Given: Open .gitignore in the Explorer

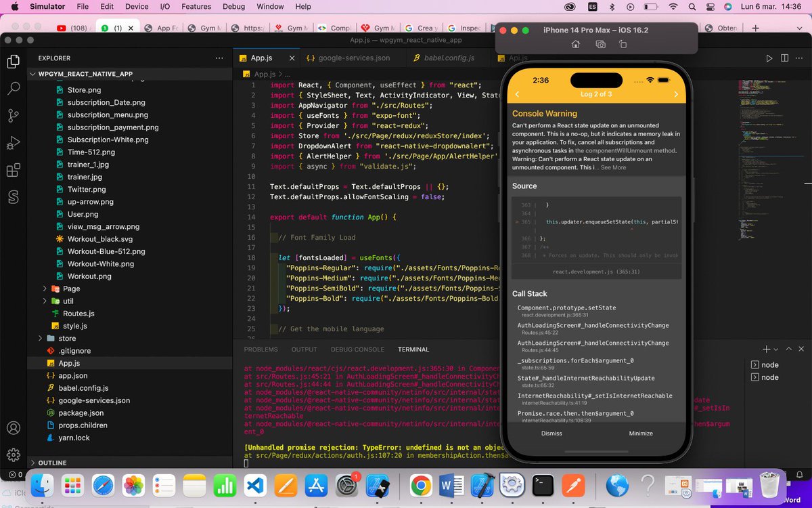Looking at the screenshot, I should (74, 351).
